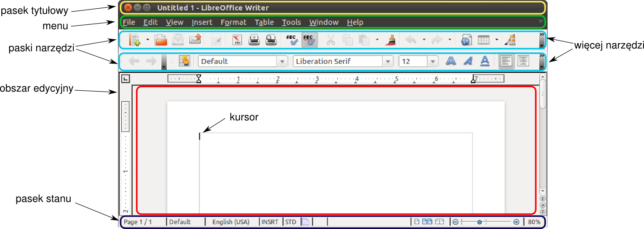Expand the paragraph style dropdown arrow

pos(283,62)
